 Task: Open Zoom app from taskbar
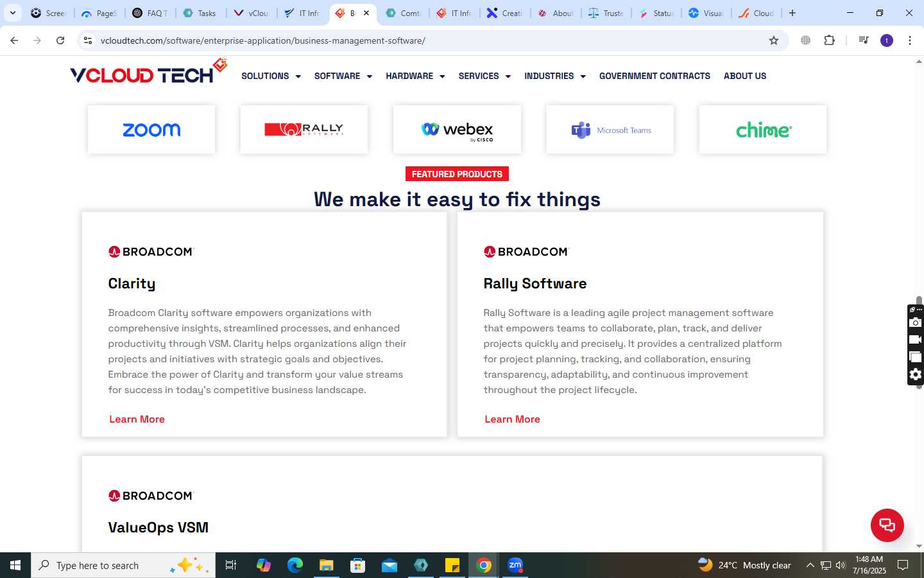515,565
